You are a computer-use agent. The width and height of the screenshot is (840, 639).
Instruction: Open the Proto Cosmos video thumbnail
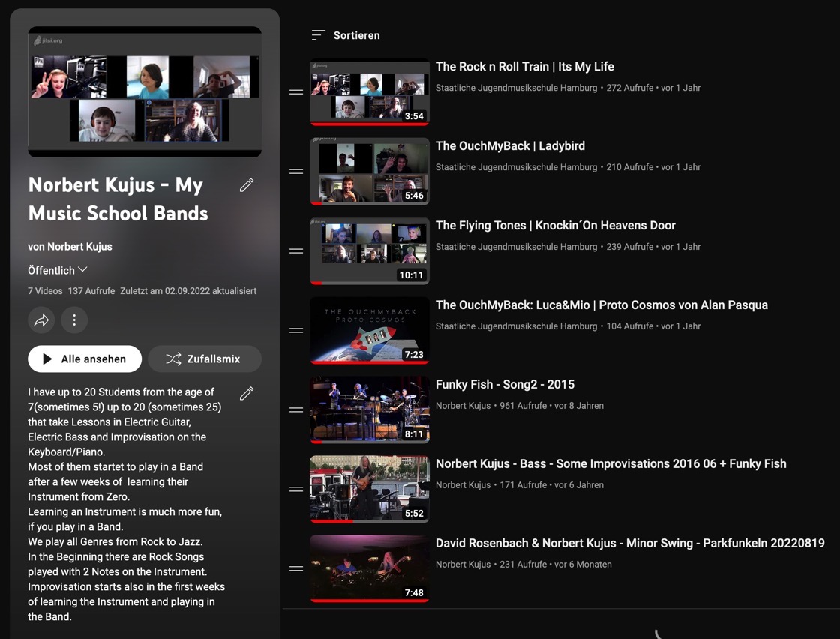(x=370, y=331)
